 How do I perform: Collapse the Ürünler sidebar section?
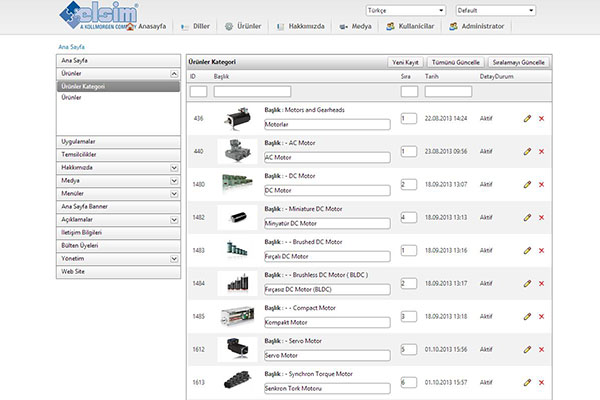(x=174, y=74)
